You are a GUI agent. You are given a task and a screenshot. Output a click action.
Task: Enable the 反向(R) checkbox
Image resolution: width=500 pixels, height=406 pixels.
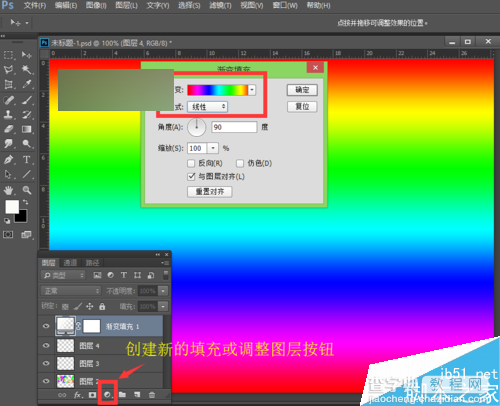[x=191, y=163]
